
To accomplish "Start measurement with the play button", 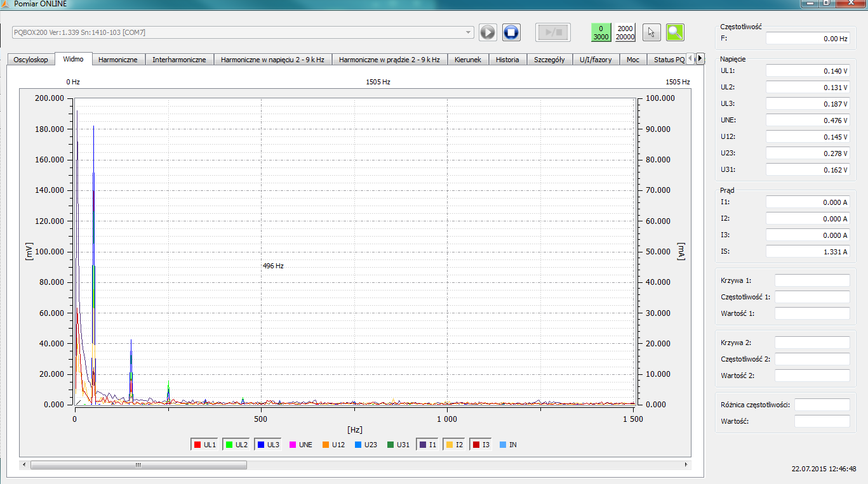I will click(488, 32).
